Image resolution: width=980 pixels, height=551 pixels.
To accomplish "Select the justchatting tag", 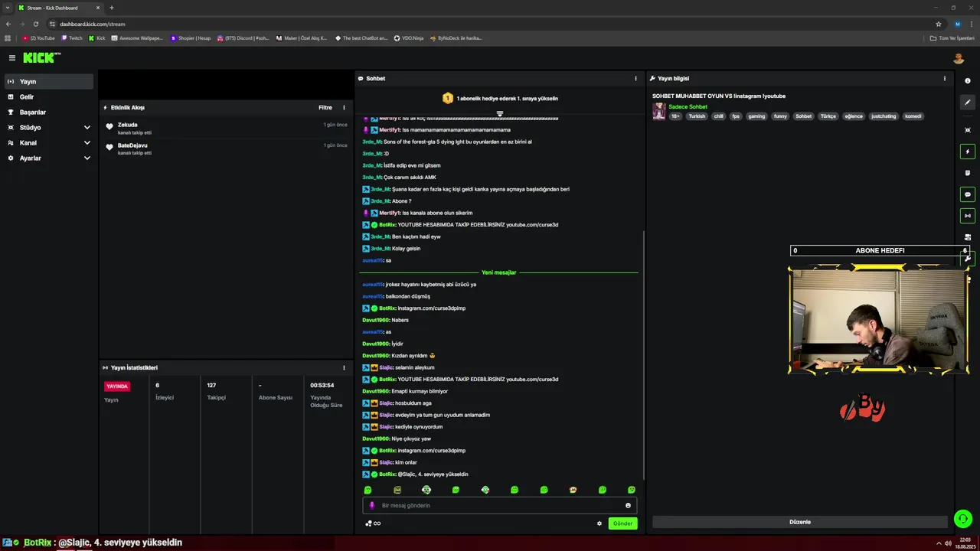I will [884, 116].
